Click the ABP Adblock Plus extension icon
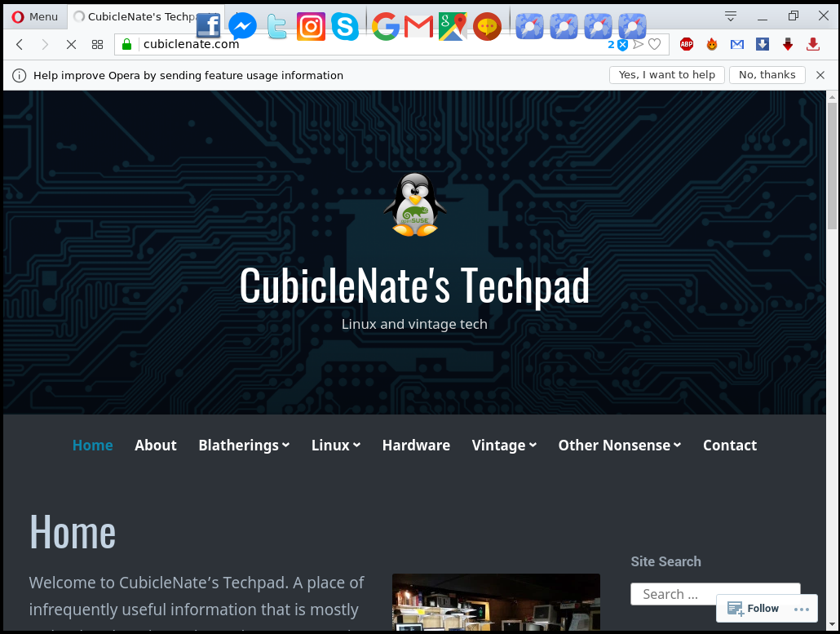Screen dimensions: 840x634 [687, 44]
